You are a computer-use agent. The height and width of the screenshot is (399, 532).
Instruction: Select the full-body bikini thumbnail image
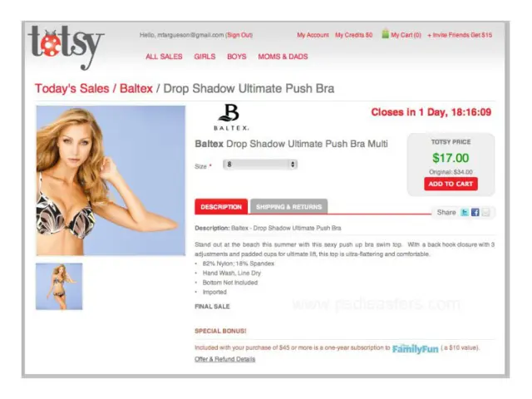click(59, 286)
